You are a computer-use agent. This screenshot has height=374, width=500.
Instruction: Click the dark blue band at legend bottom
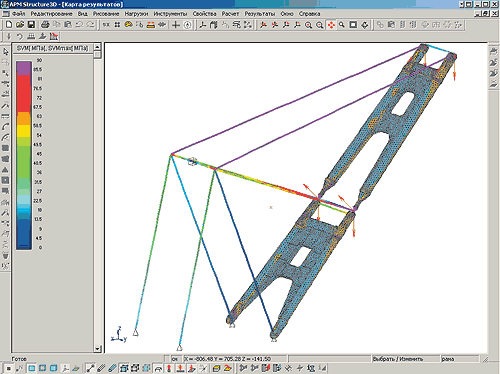[24, 233]
